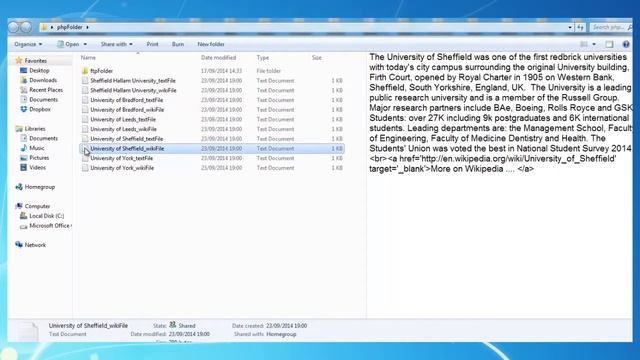Click the Open toolbar button
640x360 pixels.
tap(68, 44)
